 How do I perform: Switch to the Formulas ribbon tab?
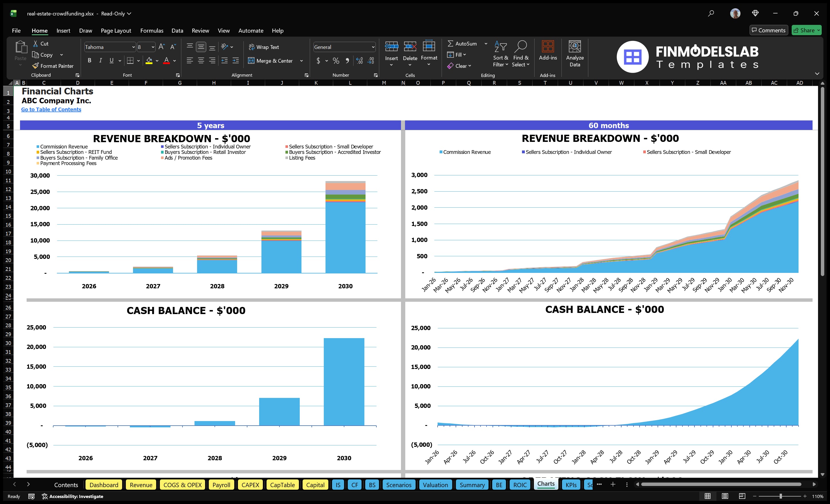pyautogui.click(x=152, y=30)
